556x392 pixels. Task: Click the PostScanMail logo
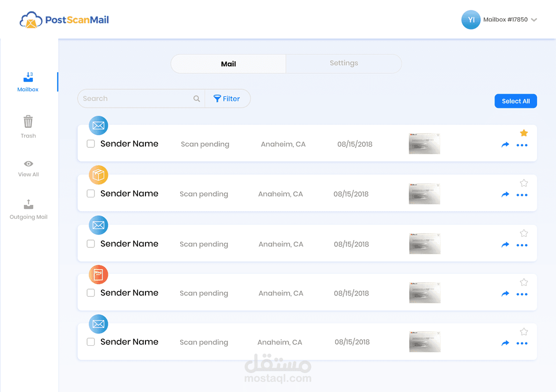tap(64, 20)
